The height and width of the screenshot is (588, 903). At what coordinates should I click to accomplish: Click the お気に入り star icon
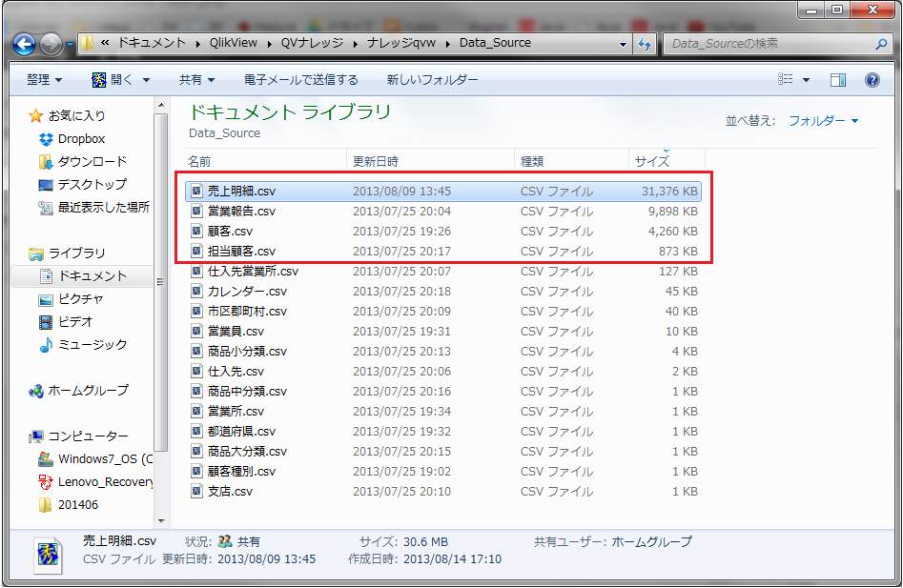(35, 116)
